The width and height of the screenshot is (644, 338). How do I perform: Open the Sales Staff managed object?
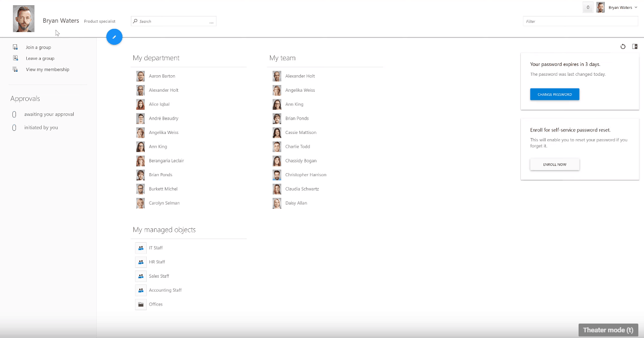point(159,276)
